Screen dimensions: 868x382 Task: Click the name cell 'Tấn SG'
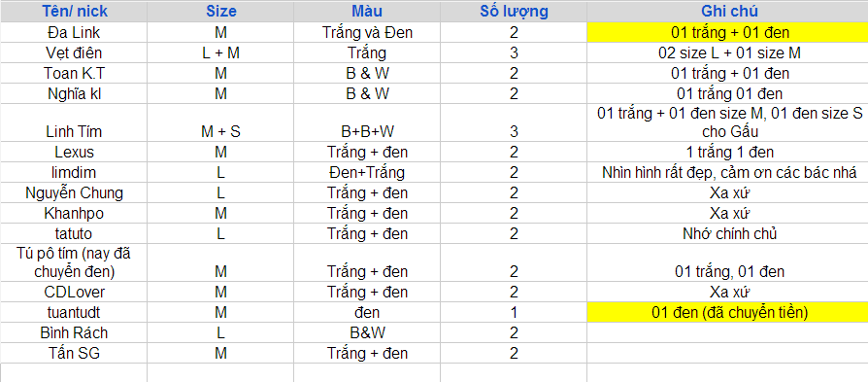pyautogui.click(x=74, y=353)
